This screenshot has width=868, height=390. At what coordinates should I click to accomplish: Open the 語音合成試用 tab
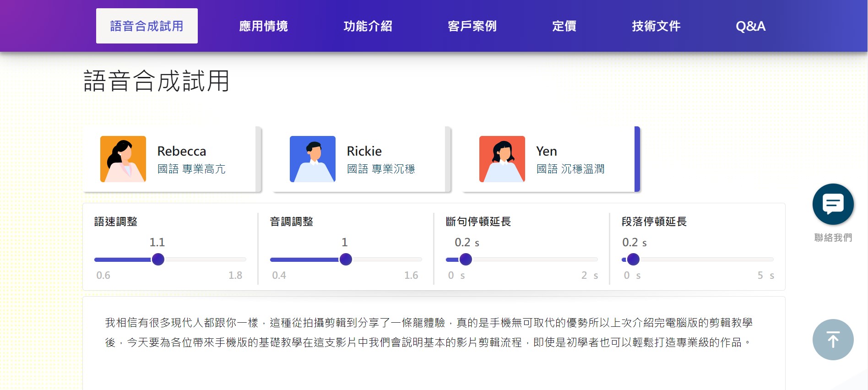click(x=147, y=26)
